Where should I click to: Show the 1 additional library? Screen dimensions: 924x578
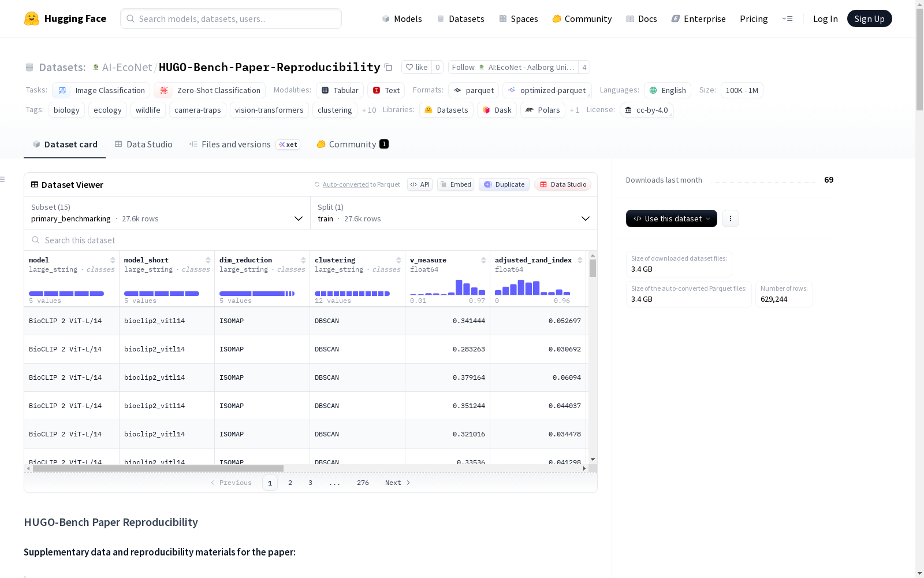point(575,110)
